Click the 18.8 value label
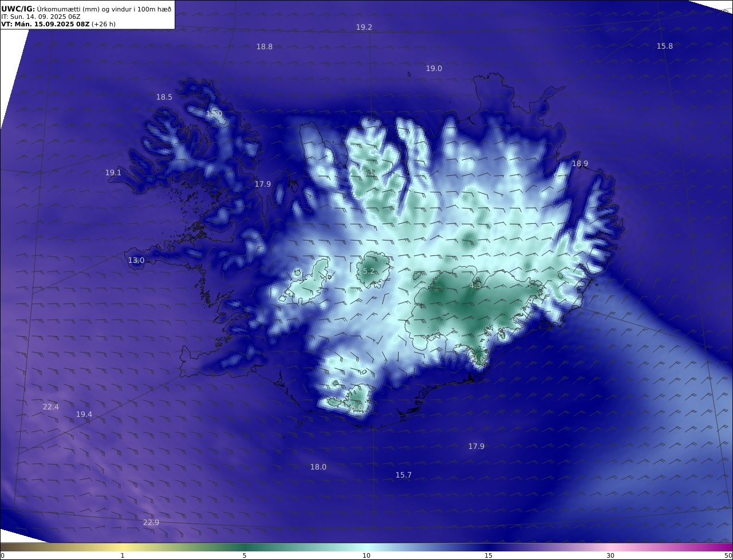 [265, 47]
